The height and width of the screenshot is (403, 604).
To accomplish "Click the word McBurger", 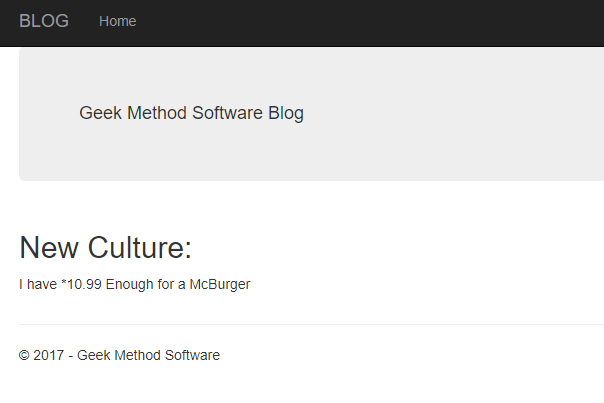I will click(x=220, y=284).
